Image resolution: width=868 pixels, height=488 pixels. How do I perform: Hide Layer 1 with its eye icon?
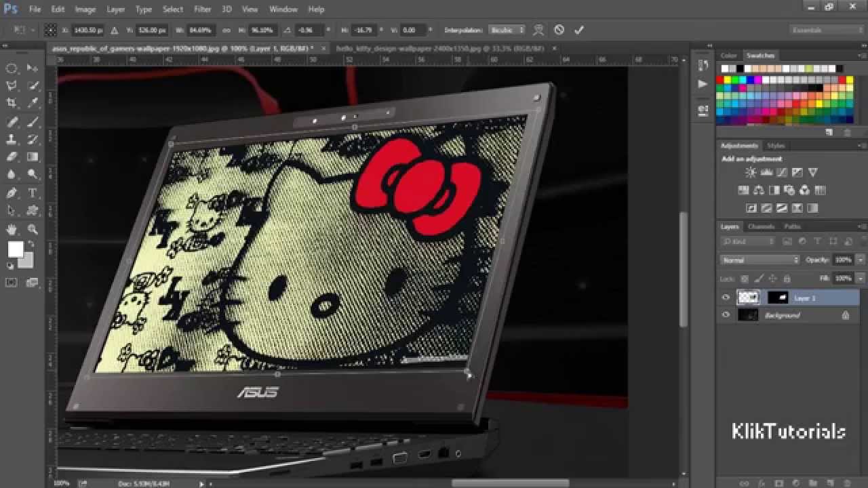click(x=726, y=298)
